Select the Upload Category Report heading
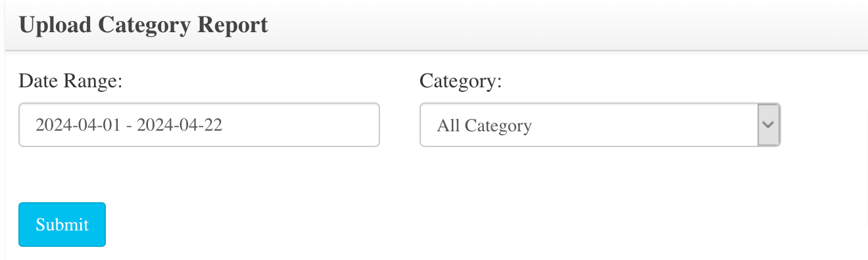This screenshot has width=868, height=260. pyautogui.click(x=143, y=25)
